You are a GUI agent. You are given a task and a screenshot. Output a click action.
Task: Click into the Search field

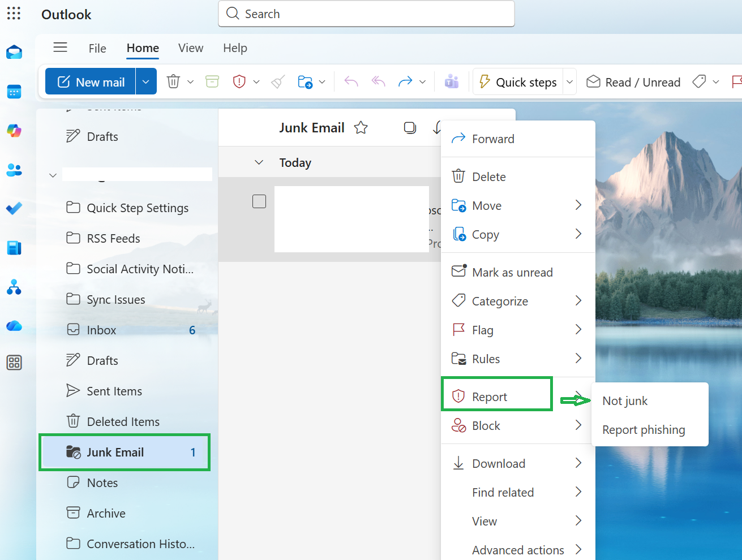tap(366, 14)
